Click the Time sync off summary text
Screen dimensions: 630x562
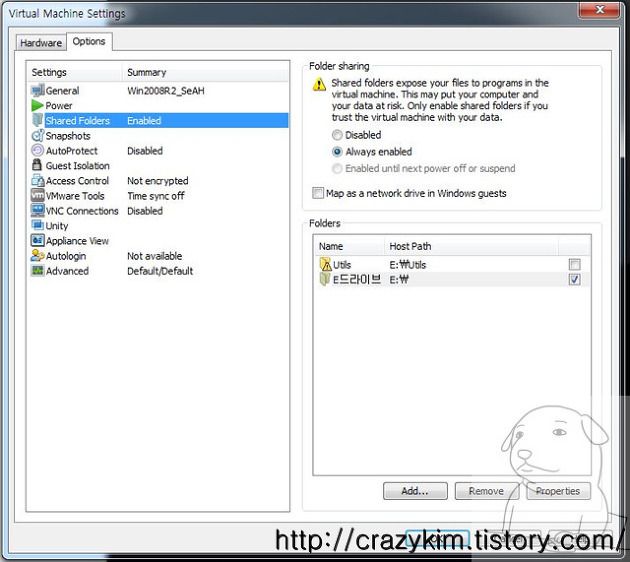(156, 196)
